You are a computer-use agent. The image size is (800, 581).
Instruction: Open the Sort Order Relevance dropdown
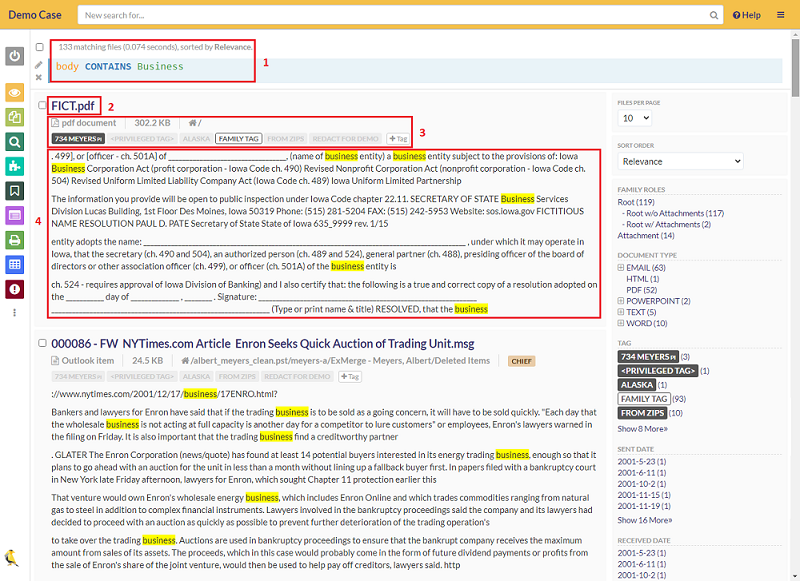click(679, 161)
